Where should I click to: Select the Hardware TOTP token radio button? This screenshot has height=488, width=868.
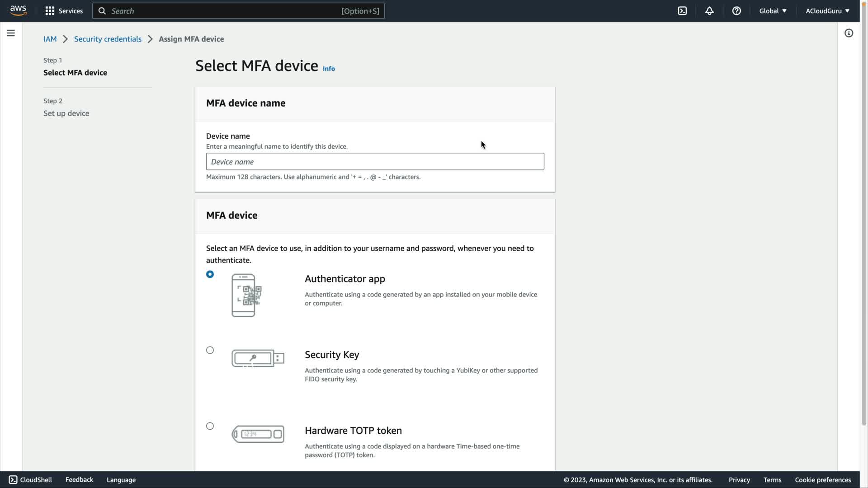tap(210, 426)
